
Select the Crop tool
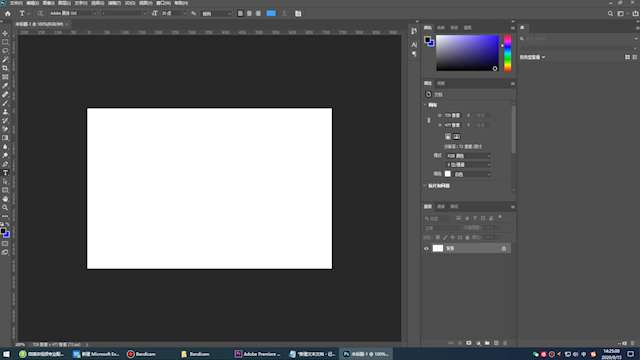pos(5,68)
